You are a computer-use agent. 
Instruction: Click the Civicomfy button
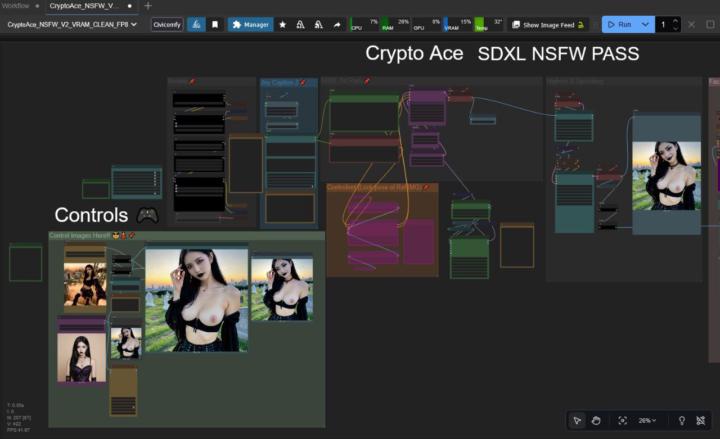pyautogui.click(x=167, y=24)
